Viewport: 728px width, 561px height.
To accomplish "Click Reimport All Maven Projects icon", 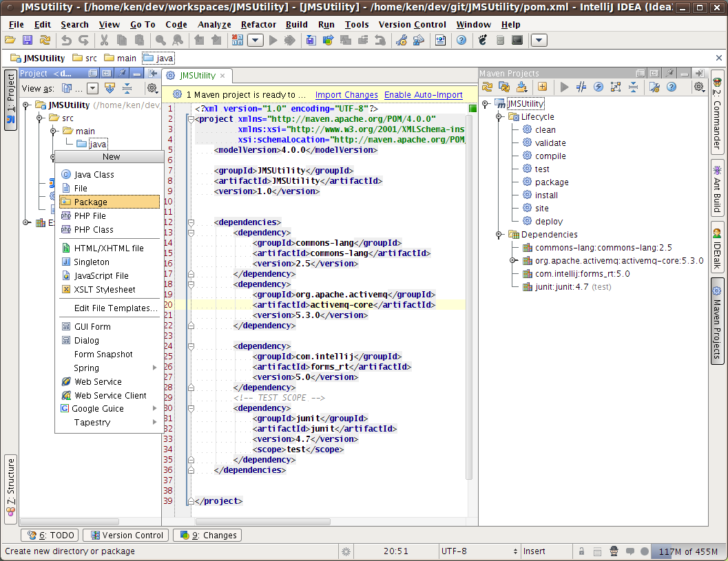I will (487, 87).
